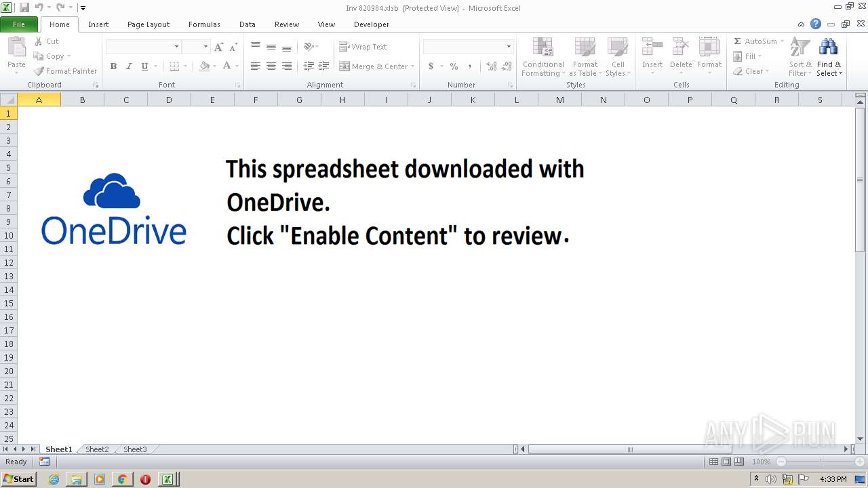Click the Wrap Text button
The height and width of the screenshot is (488, 868).
click(363, 47)
